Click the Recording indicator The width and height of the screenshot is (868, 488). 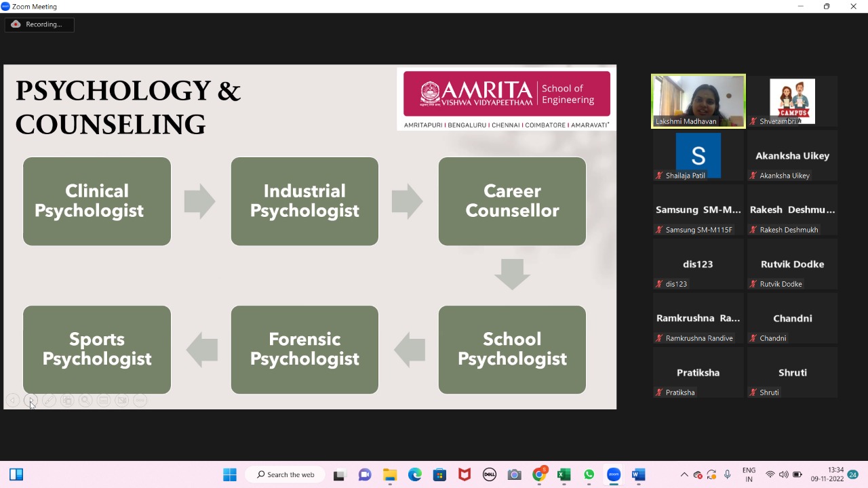pos(39,24)
